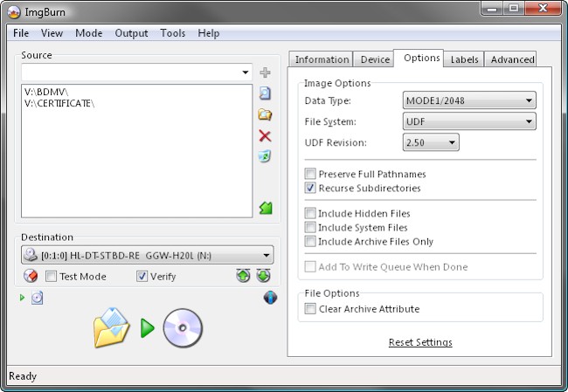Click the green down arrow disc icon
Viewport: 568px width, 392px height.
263,276
